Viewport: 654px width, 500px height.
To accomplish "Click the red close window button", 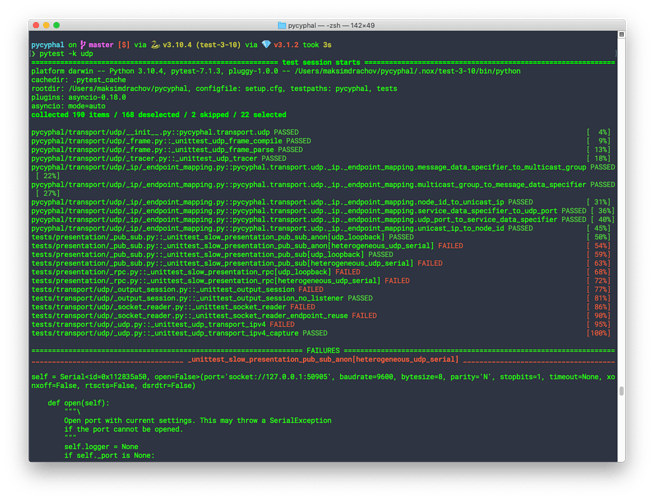I will pyautogui.click(x=36, y=25).
